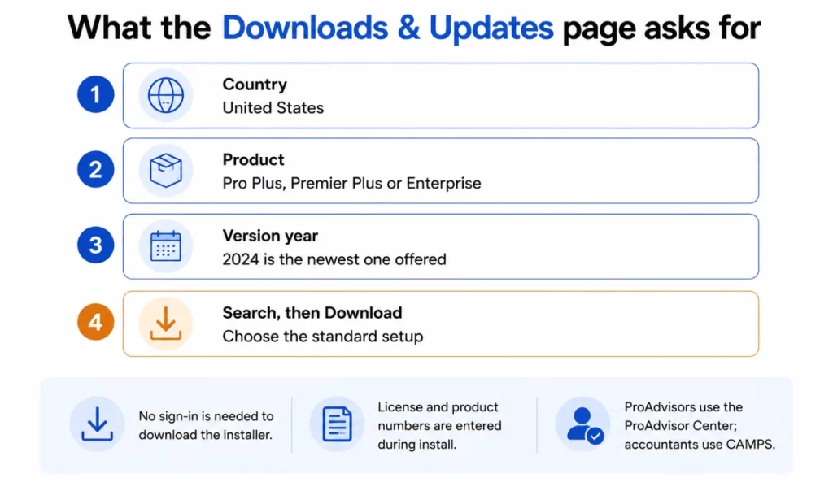Click the 'ProAdvisors use the ProAdvisor Center' note
Image resolution: width=833 pixels, height=504 pixels.
(x=700, y=425)
